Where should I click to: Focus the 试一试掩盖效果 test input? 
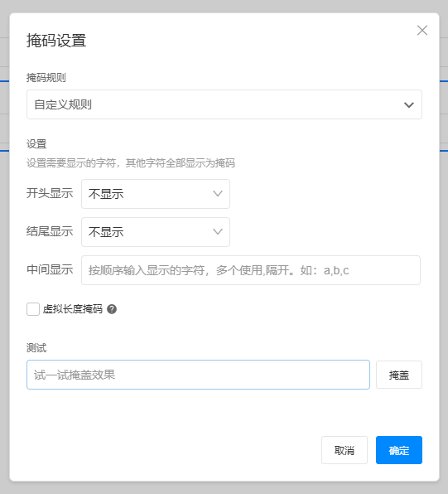(x=198, y=375)
